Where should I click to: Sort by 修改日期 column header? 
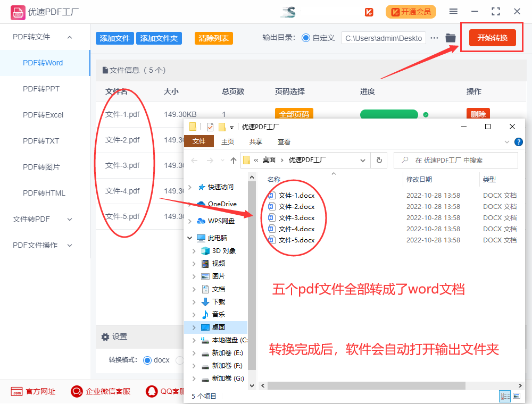[x=419, y=179]
